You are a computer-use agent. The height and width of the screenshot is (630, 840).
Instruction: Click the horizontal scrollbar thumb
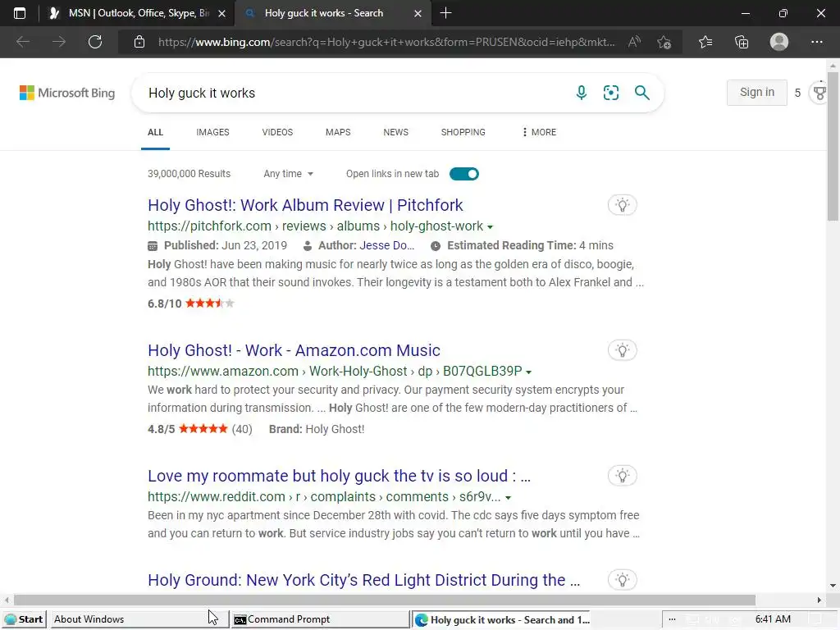[x=385, y=600]
